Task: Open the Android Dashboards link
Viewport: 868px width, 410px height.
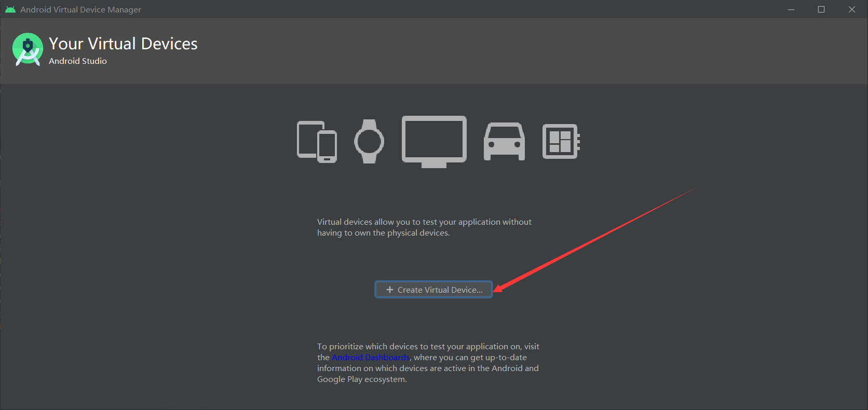Action: click(371, 357)
